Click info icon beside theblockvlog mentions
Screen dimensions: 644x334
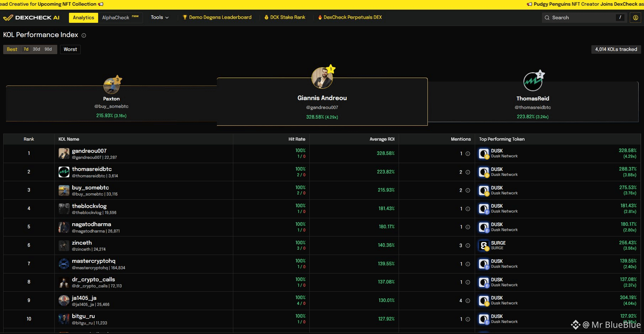point(468,209)
